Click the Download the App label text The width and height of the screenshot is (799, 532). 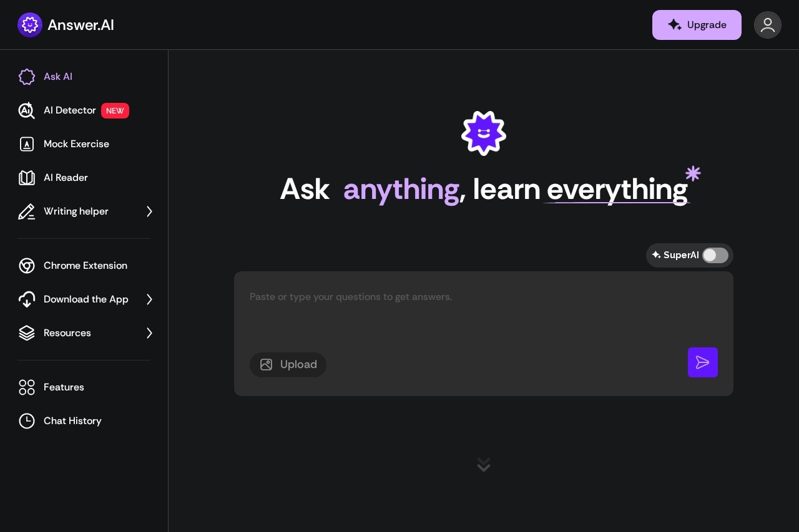[x=86, y=299]
